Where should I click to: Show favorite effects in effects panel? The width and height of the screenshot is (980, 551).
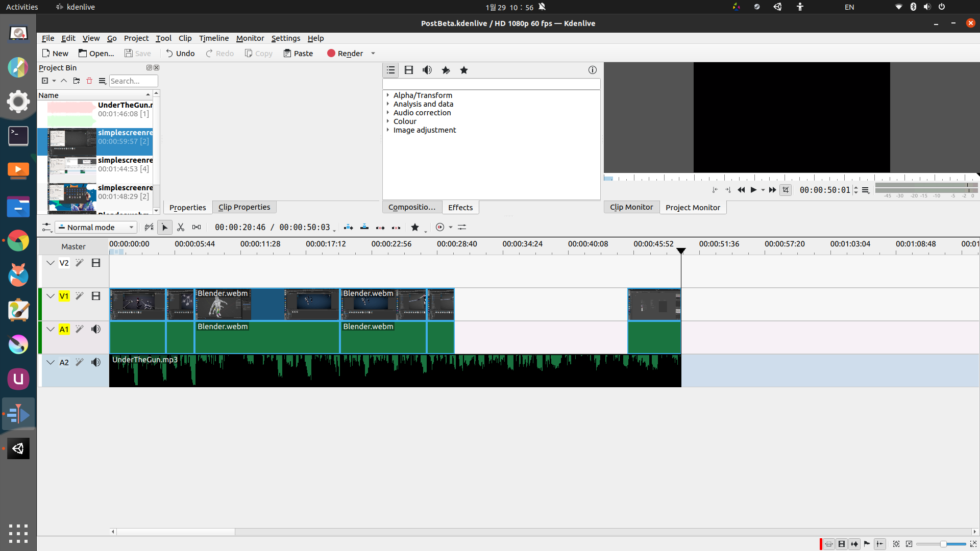click(x=464, y=70)
